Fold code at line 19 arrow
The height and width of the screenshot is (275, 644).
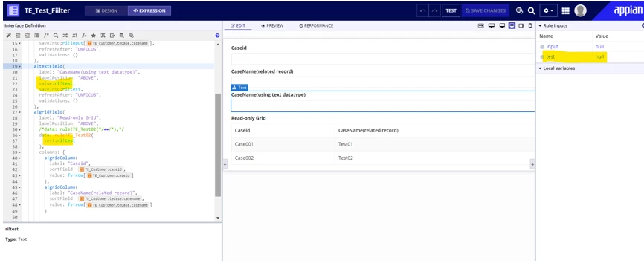pyautogui.click(x=20, y=66)
